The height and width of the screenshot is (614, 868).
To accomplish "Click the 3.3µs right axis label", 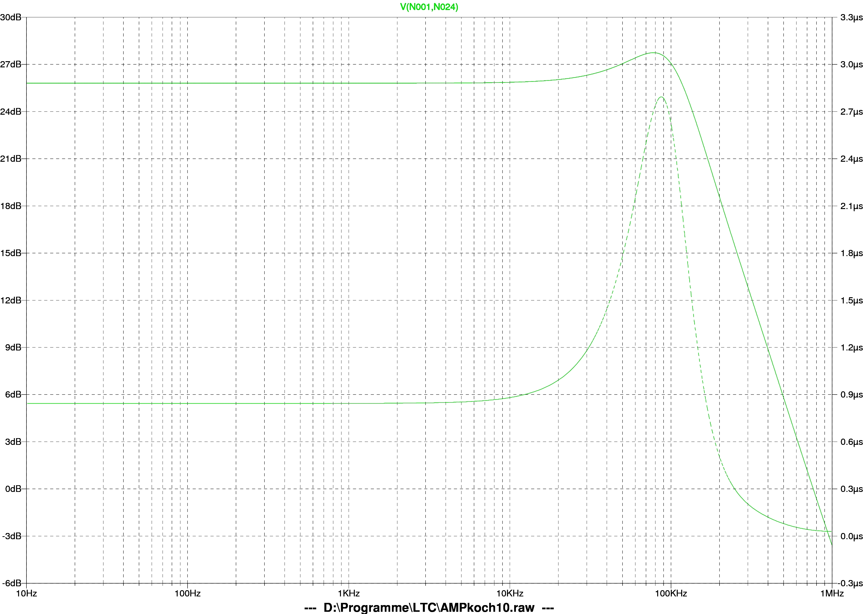I will 851,17.
